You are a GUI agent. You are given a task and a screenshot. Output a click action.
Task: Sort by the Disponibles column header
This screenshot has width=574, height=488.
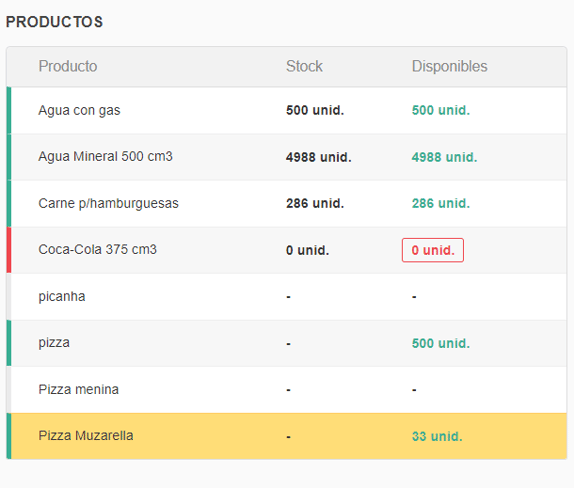[x=450, y=66]
